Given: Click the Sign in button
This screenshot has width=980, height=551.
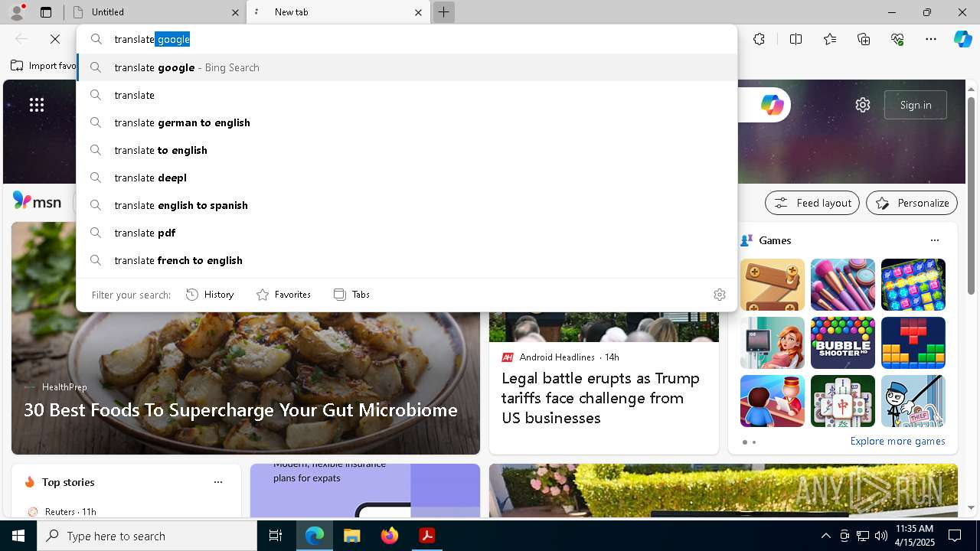Looking at the screenshot, I should point(916,105).
